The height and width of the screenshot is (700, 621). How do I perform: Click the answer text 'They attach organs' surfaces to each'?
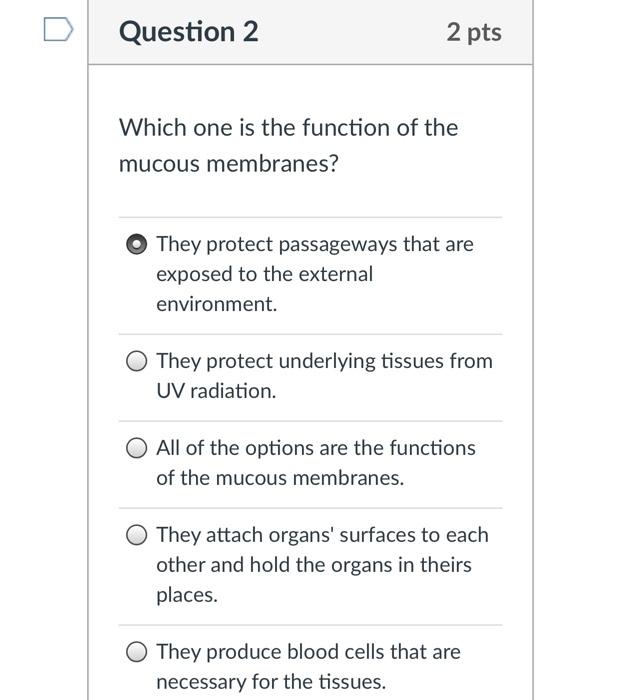322,535
